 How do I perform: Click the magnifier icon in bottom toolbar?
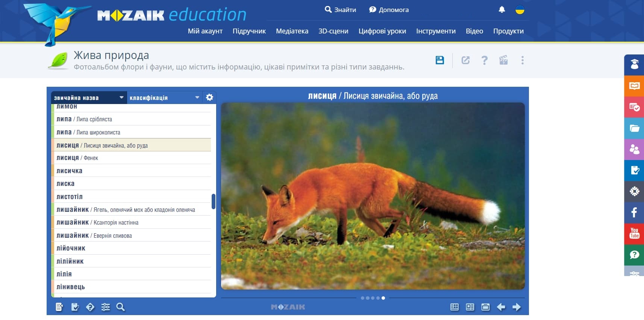point(121,307)
